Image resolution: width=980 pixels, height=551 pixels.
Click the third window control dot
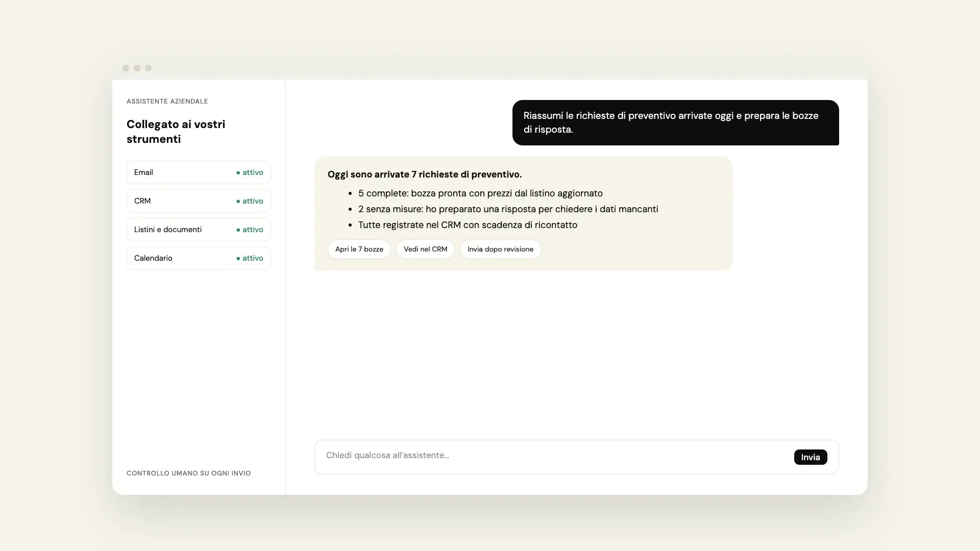pyautogui.click(x=148, y=68)
